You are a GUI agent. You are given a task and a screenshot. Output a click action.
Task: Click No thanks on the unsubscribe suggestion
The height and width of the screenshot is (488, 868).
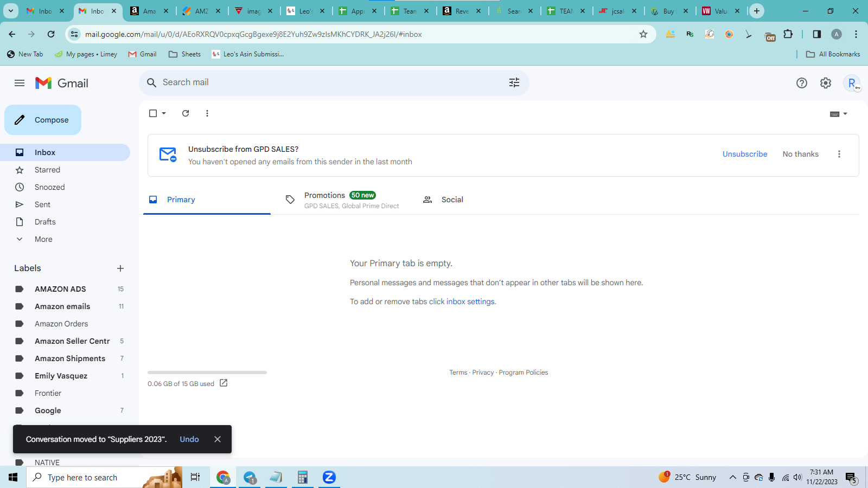coord(800,154)
